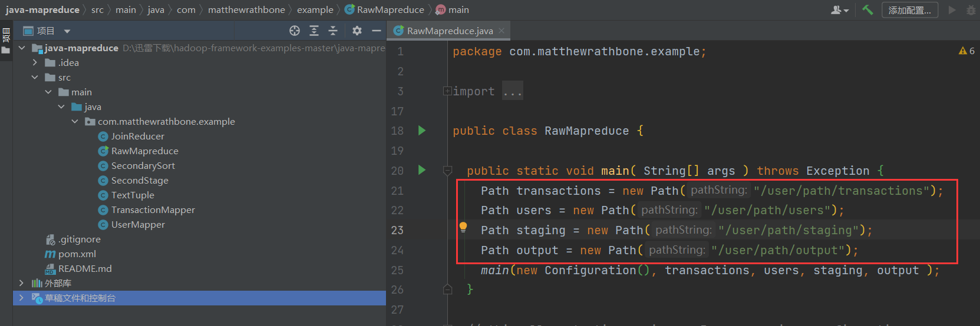The image size is (980, 326).
Task: Click the collapse all icon in project panel
Action: (x=333, y=31)
